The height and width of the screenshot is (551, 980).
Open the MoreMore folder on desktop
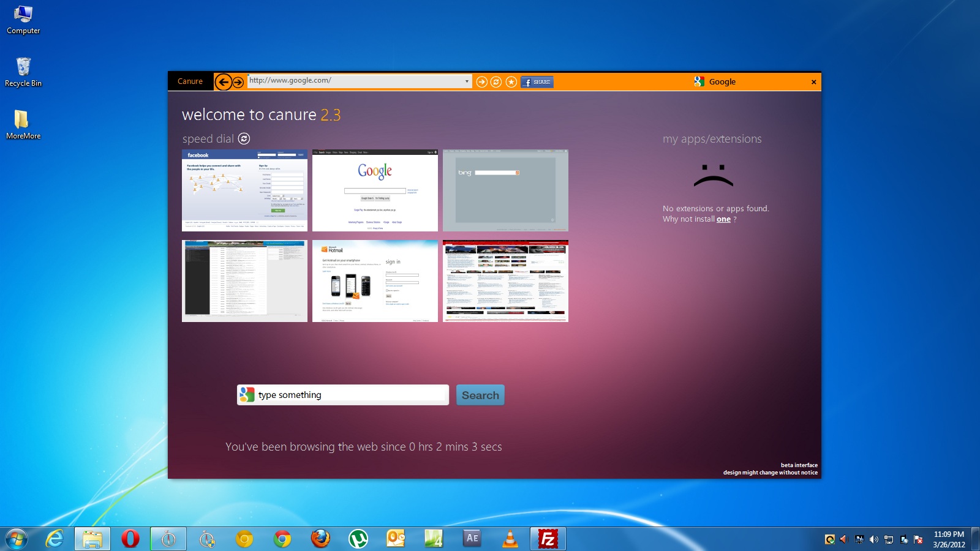(23, 125)
